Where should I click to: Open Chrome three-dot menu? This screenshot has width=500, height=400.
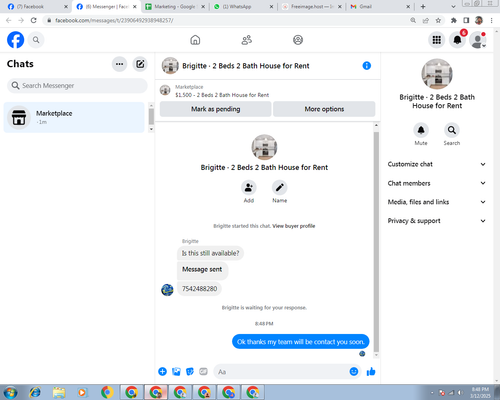click(x=492, y=20)
